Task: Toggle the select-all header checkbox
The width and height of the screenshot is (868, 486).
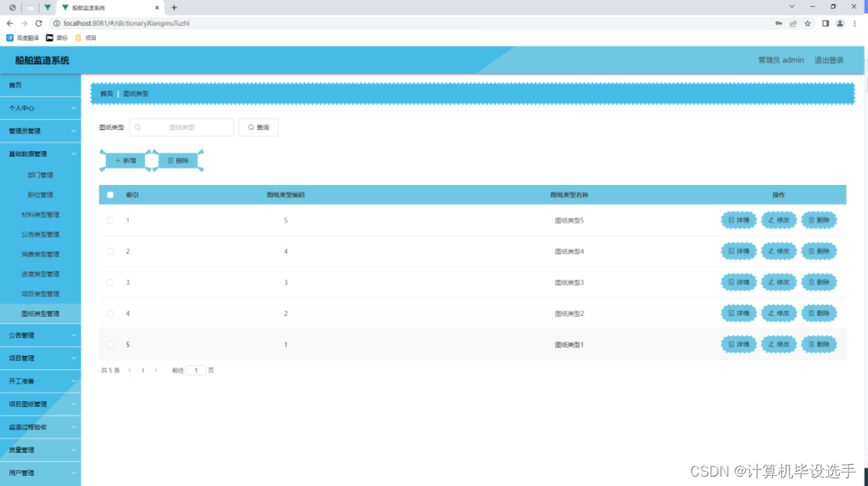Action: pos(110,195)
